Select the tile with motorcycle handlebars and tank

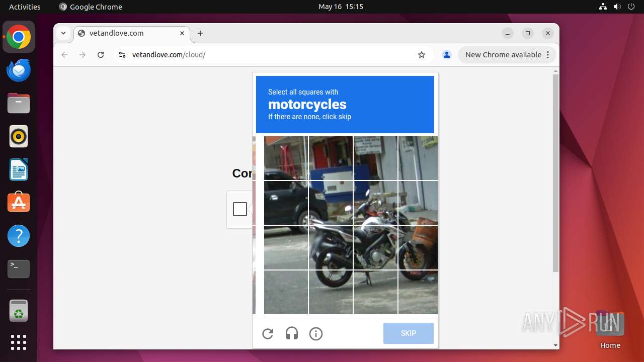tap(375, 203)
